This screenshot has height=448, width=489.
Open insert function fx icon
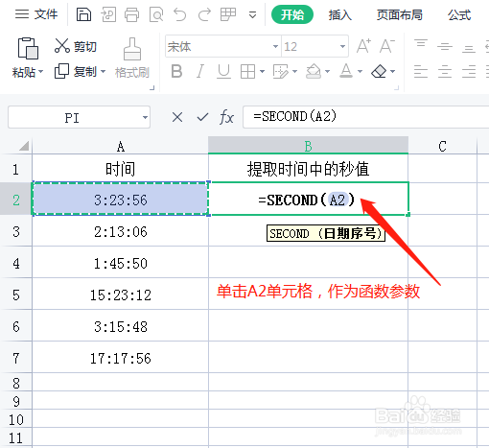[226, 117]
